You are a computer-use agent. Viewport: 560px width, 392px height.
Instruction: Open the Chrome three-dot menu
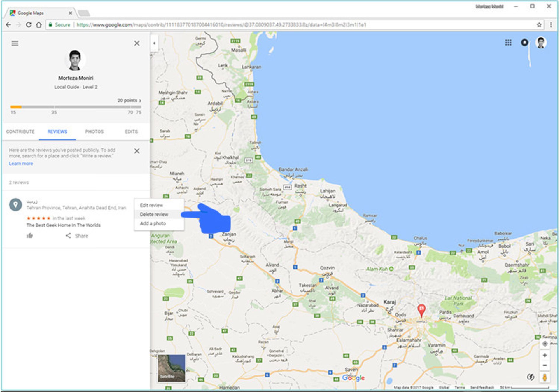[551, 25]
